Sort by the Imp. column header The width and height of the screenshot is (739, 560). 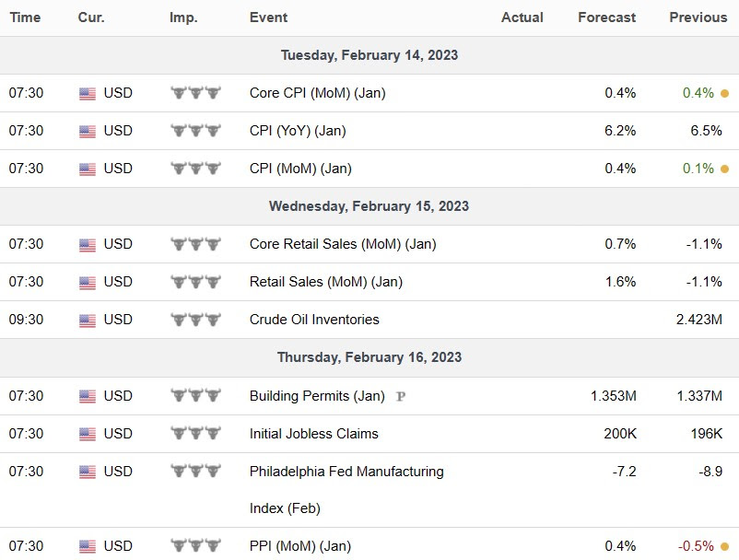[182, 17]
